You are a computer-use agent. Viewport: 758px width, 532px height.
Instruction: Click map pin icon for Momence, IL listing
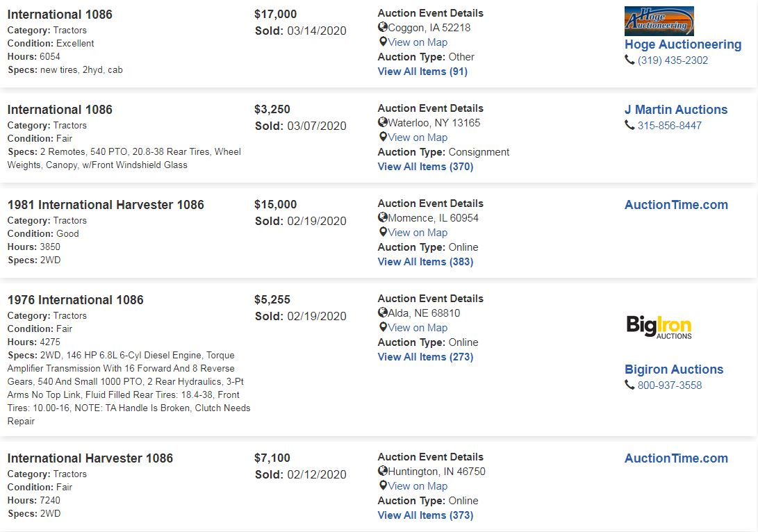click(x=383, y=232)
